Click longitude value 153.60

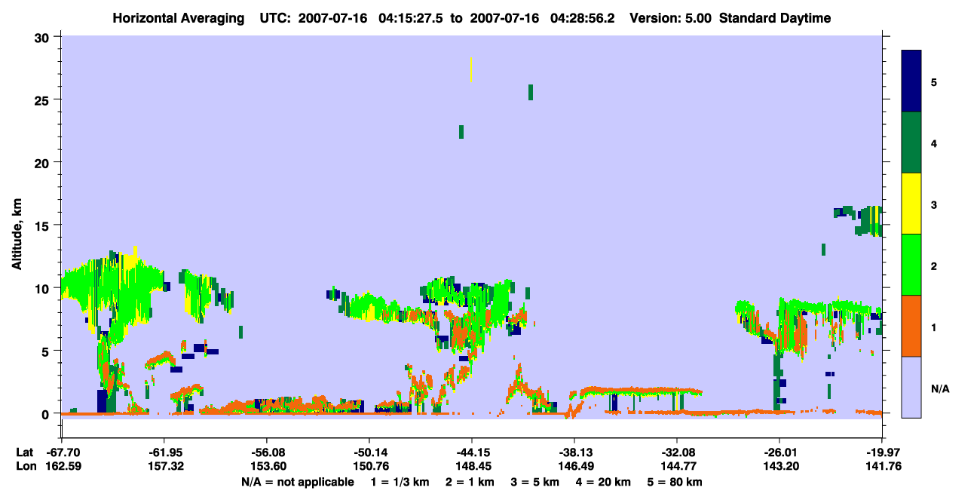point(267,465)
